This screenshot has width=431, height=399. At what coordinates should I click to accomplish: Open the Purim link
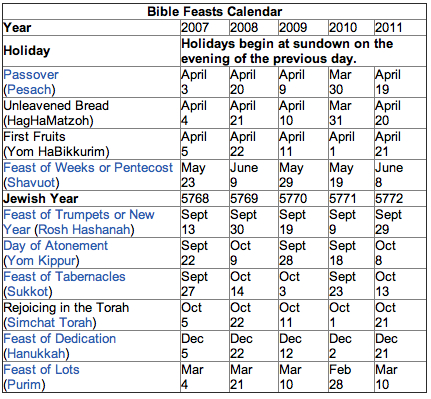pos(24,385)
